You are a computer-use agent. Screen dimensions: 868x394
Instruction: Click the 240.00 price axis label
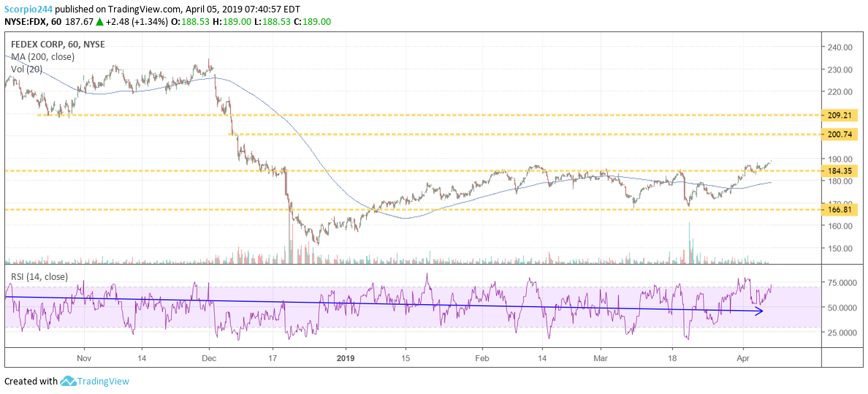(841, 47)
